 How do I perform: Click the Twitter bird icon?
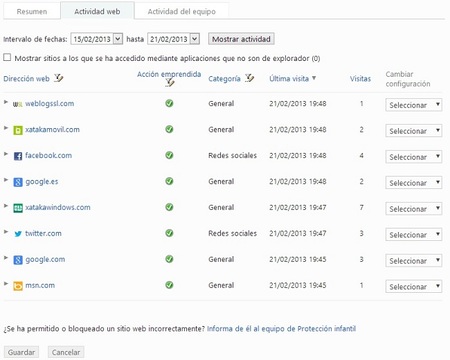coord(18,234)
